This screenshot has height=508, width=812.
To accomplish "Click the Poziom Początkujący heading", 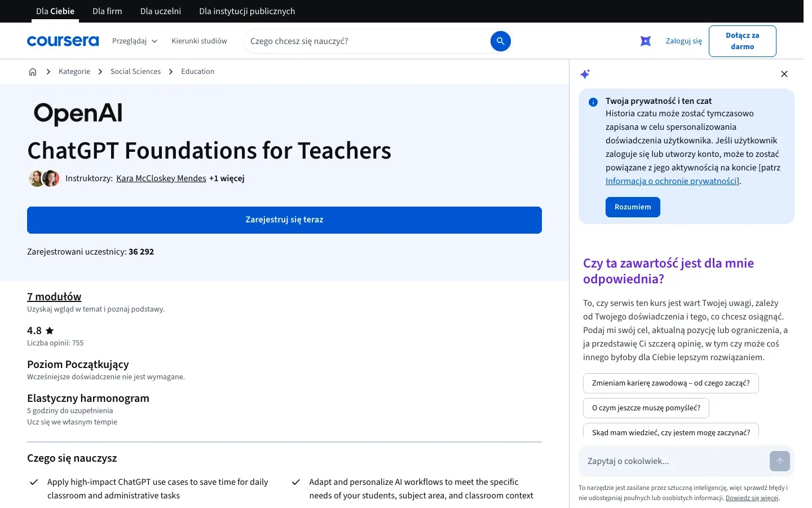I will click(78, 365).
